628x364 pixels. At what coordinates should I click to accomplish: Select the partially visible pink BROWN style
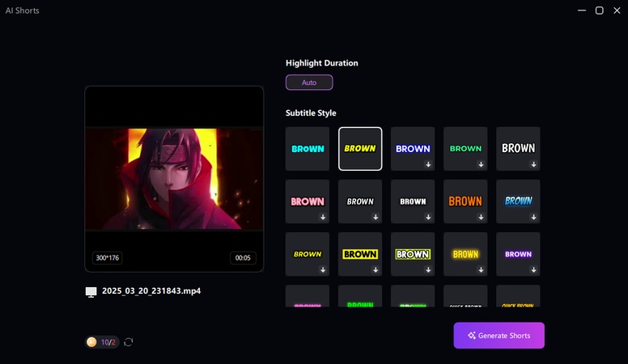[x=308, y=296]
